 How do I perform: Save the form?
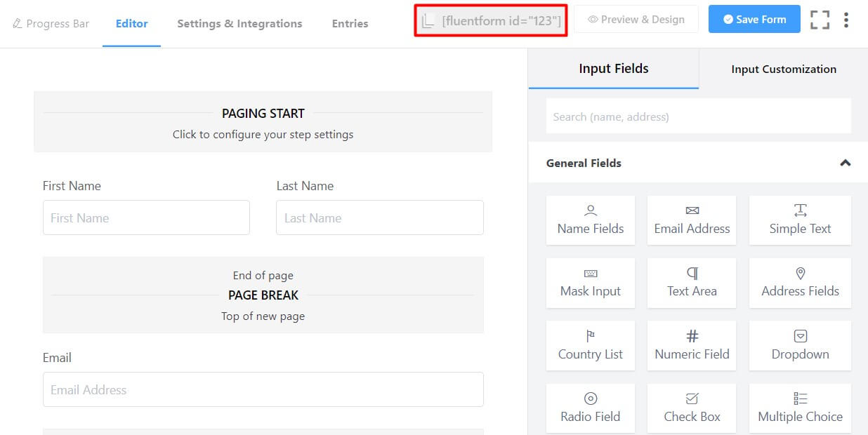(x=754, y=19)
